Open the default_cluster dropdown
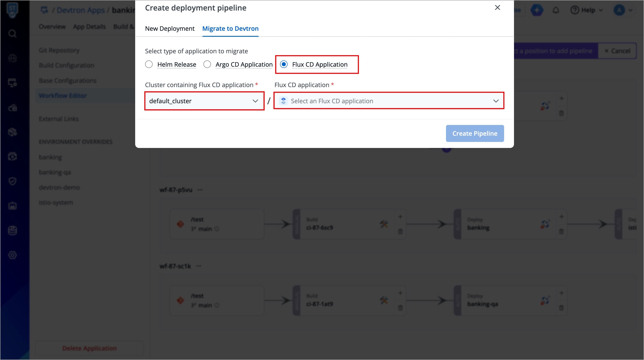 (x=204, y=101)
